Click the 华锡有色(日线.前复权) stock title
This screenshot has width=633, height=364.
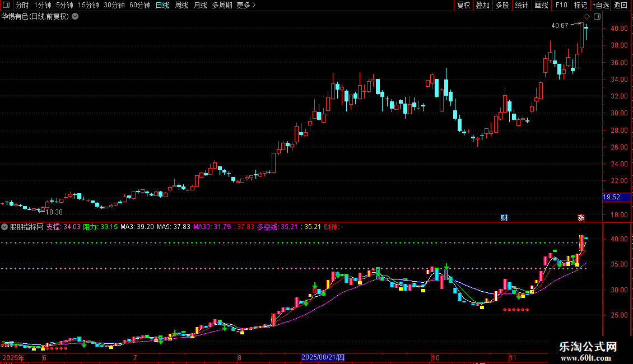tap(35, 17)
